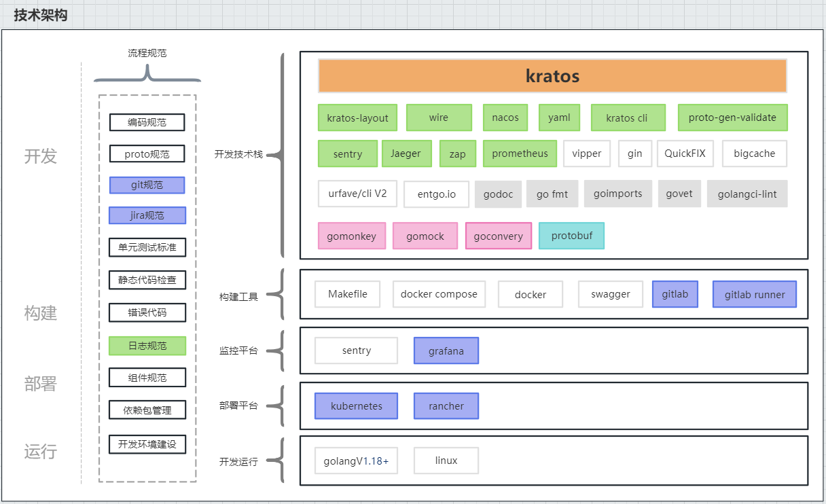Select the 开发环境建设 item

pos(147,444)
